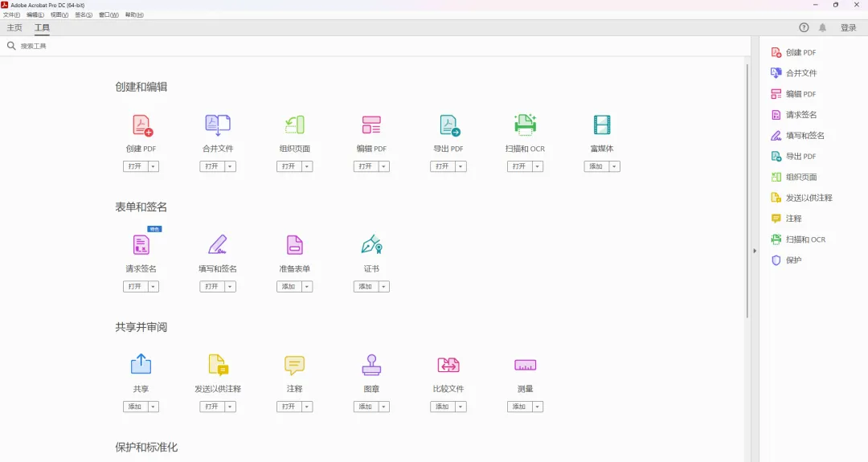Click 打开 button under 导出 PDF

pyautogui.click(x=442, y=166)
